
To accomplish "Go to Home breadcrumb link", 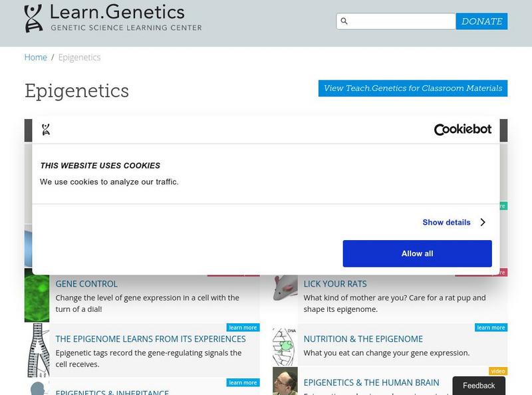I will tap(36, 57).
